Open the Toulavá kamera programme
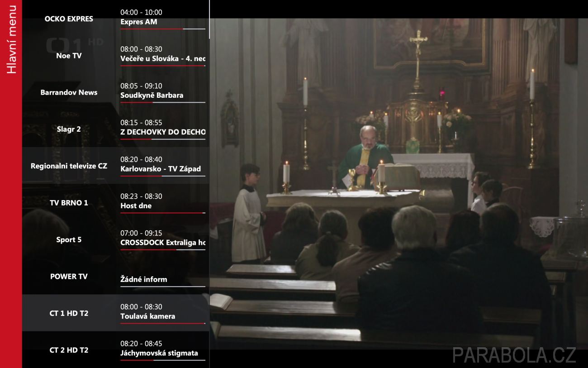This screenshot has height=368, width=588. pyautogui.click(x=148, y=316)
